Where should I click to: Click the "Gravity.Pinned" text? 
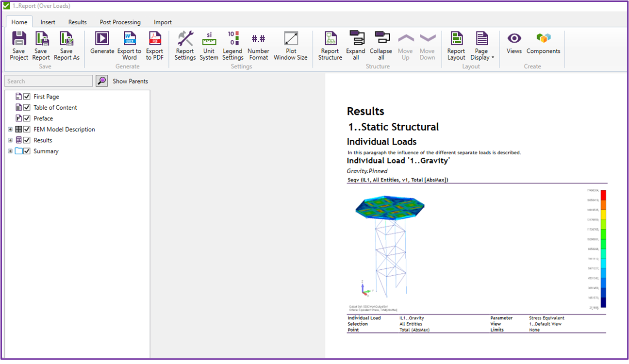pyautogui.click(x=367, y=171)
